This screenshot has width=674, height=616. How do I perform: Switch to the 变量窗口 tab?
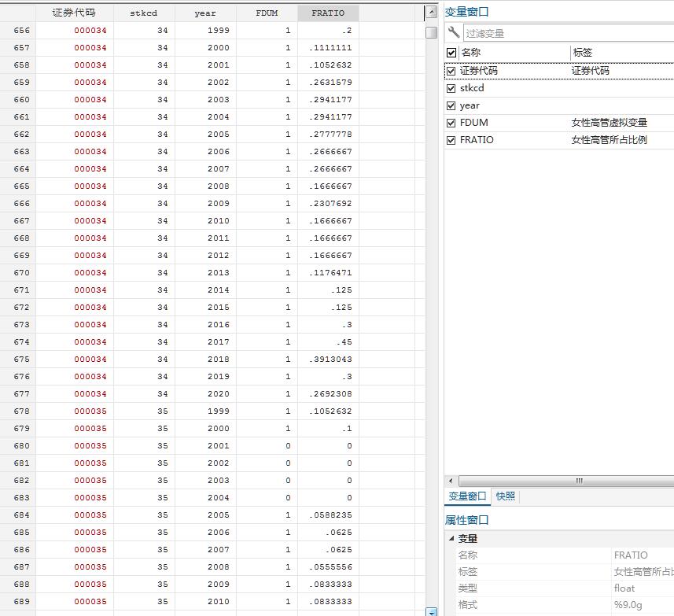pyautogui.click(x=467, y=496)
